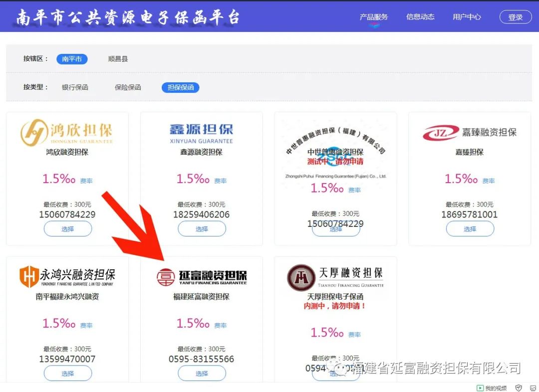Image resolution: width=539 pixels, height=392 pixels.
Task: Select the 顺昌县 district filter
Action: (x=118, y=59)
